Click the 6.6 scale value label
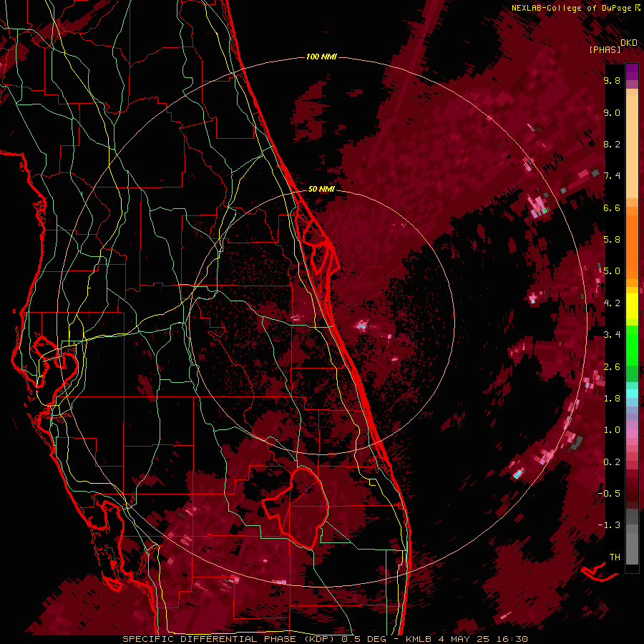The image size is (644, 644). point(612,208)
